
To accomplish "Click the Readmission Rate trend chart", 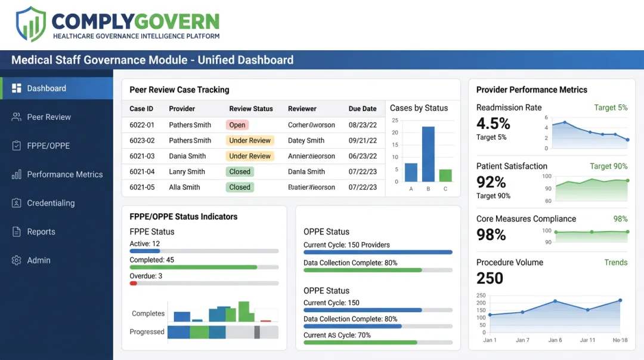I will (x=589, y=133).
